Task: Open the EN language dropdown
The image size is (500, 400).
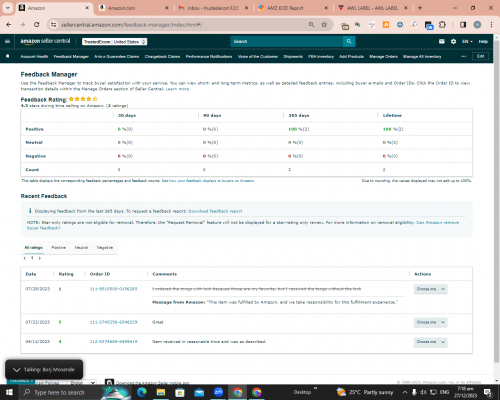Action: point(467,41)
